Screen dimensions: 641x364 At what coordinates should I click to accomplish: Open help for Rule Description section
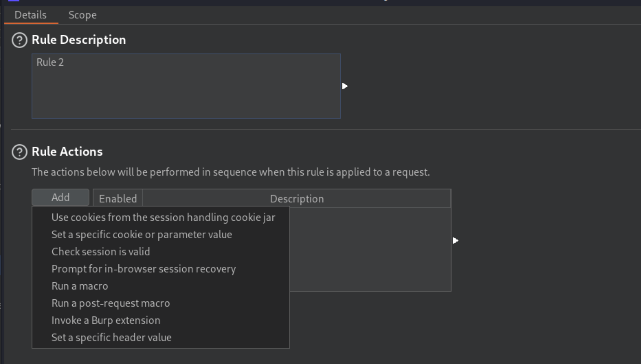[19, 40]
